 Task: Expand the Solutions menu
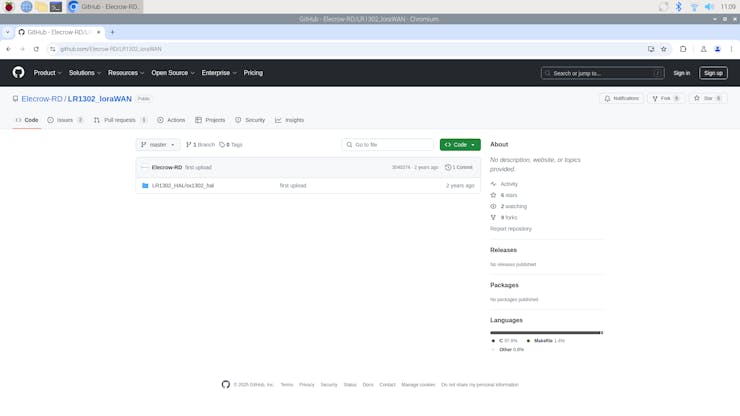click(x=84, y=73)
